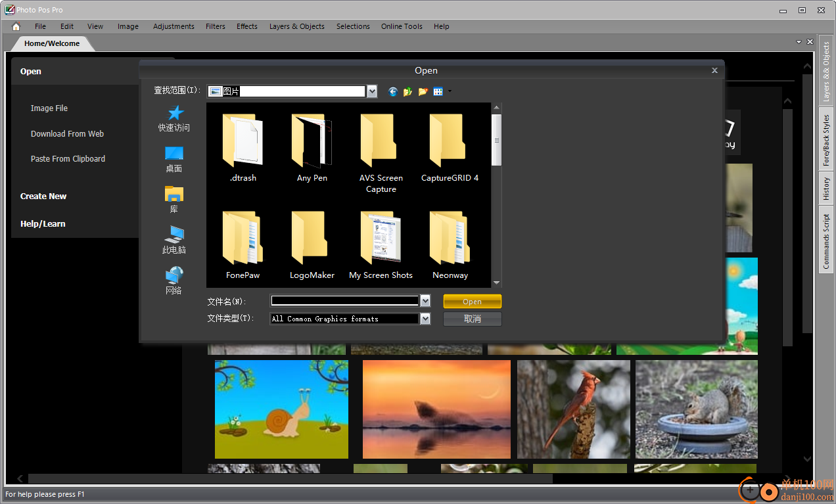
Task: Open the Fore/Back Styles side panel
Action: [x=826, y=140]
